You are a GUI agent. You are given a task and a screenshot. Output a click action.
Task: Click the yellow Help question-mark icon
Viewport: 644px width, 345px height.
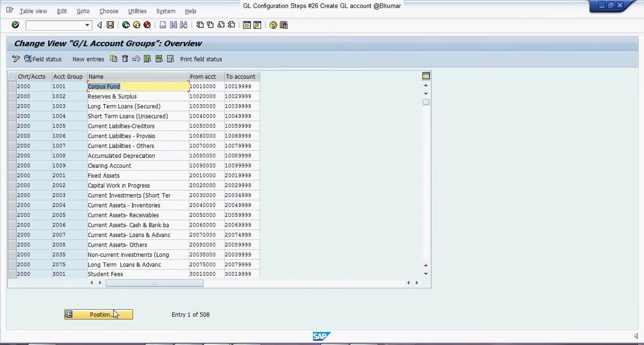click(273, 25)
